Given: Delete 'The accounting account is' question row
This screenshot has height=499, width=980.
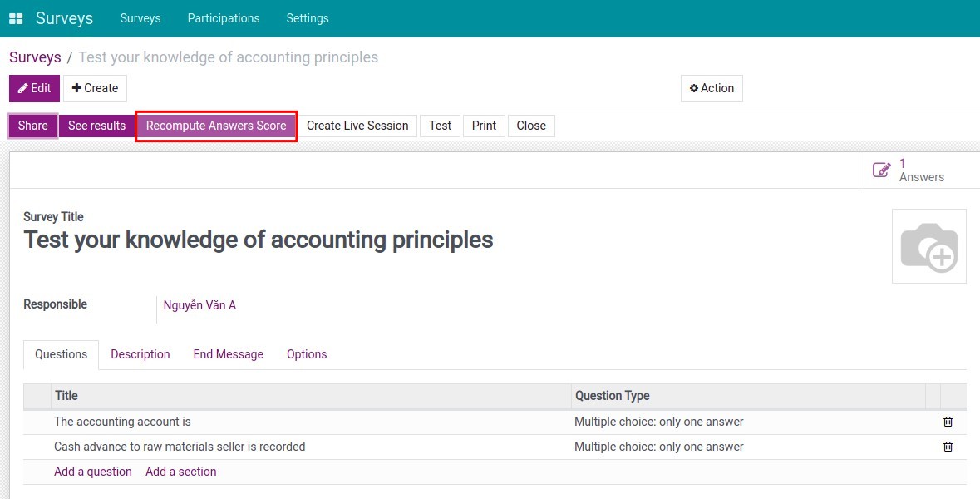Looking at the screenshot, I should (x=948, y=422).
